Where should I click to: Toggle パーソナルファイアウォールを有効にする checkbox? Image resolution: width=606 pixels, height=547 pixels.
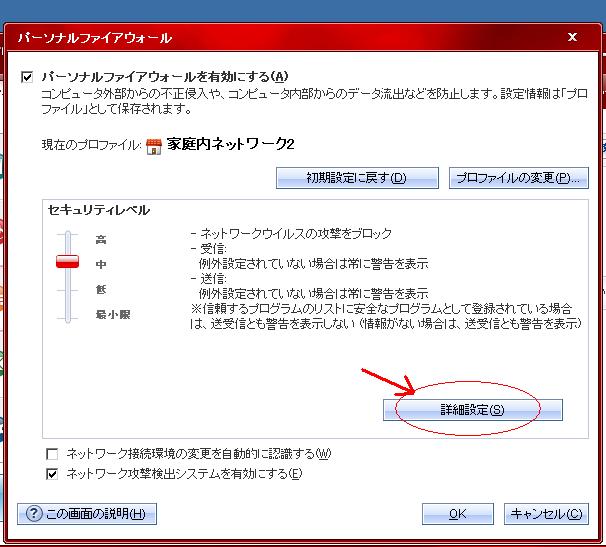[x=28, y=76]
